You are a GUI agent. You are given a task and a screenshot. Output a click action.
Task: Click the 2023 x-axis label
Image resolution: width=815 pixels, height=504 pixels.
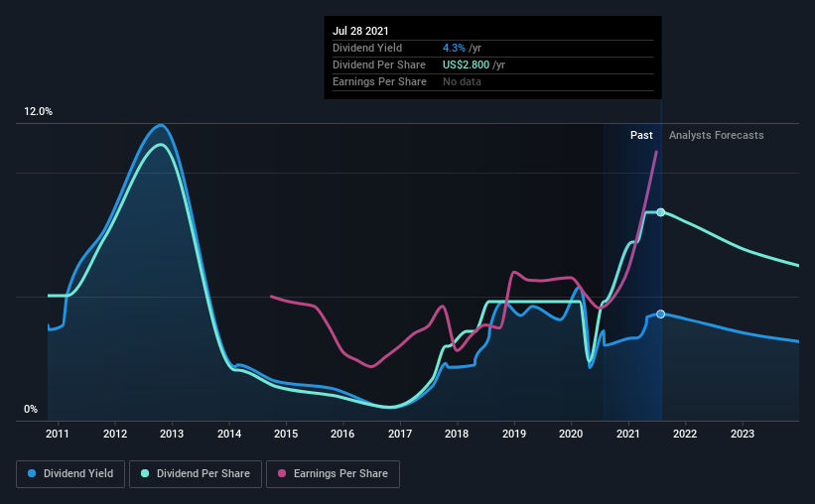click(x=743, y=434)
